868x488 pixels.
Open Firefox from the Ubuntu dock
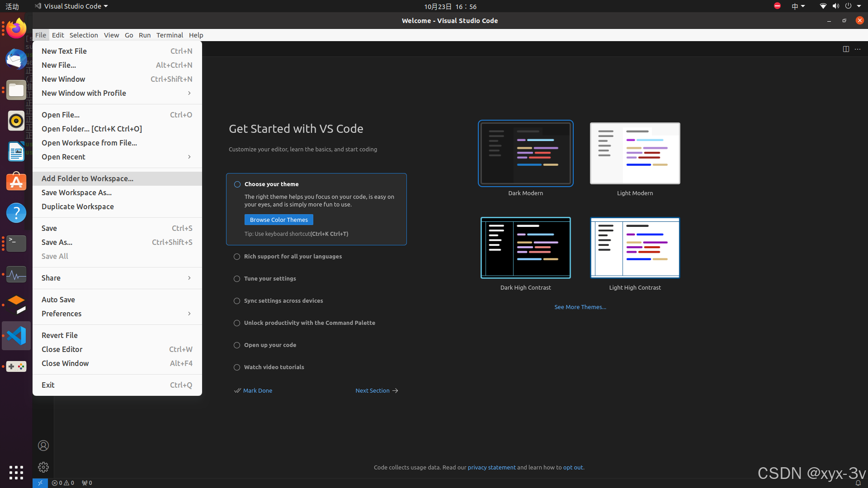pos(16,28)
